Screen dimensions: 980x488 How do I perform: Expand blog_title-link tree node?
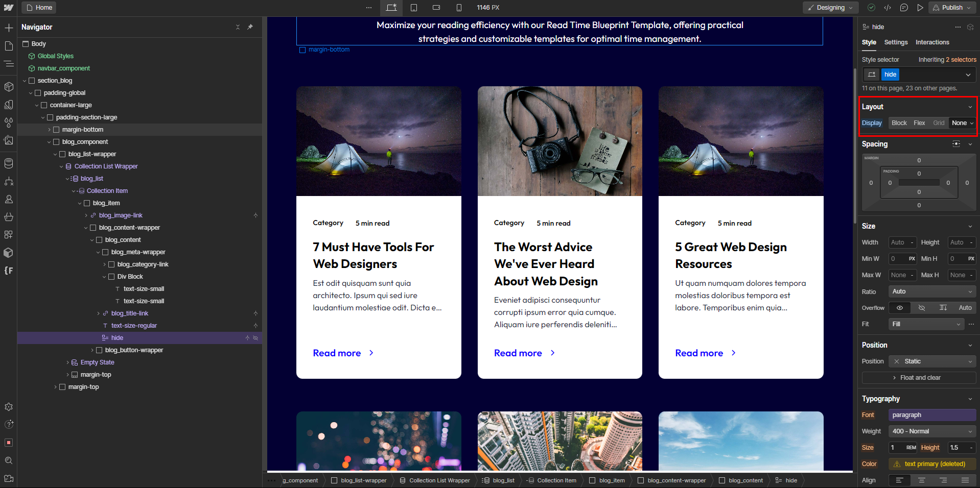click(99, 313)
